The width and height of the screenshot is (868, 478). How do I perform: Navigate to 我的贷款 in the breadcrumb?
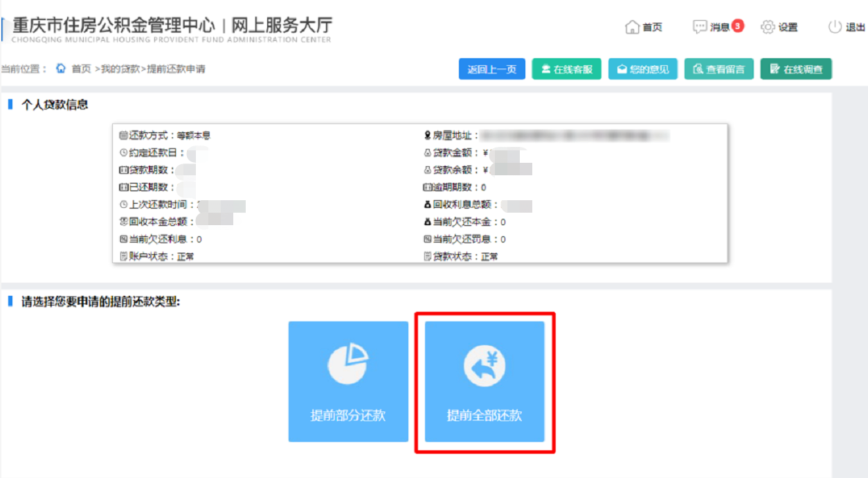120,69
